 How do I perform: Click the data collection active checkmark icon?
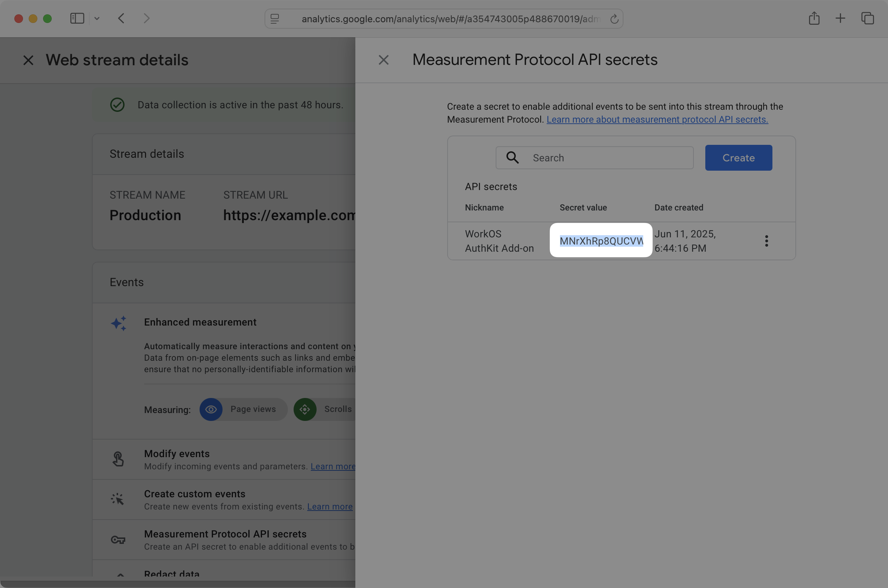point(117,105)
